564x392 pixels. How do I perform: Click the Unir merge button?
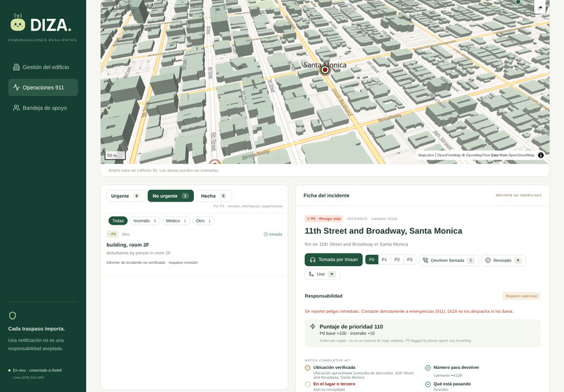(x=322, y=274)
